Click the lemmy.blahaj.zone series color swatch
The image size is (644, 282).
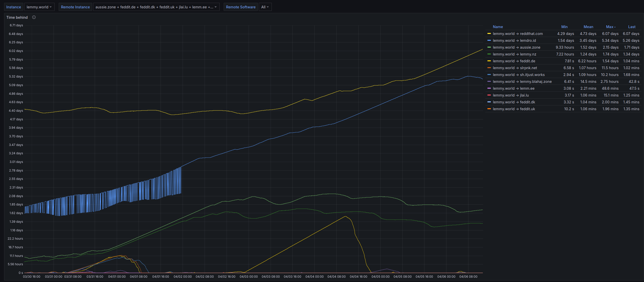[489, 82]
